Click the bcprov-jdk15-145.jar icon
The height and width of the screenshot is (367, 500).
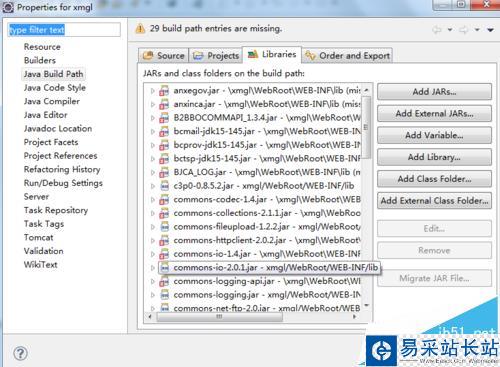coord(164,145)
